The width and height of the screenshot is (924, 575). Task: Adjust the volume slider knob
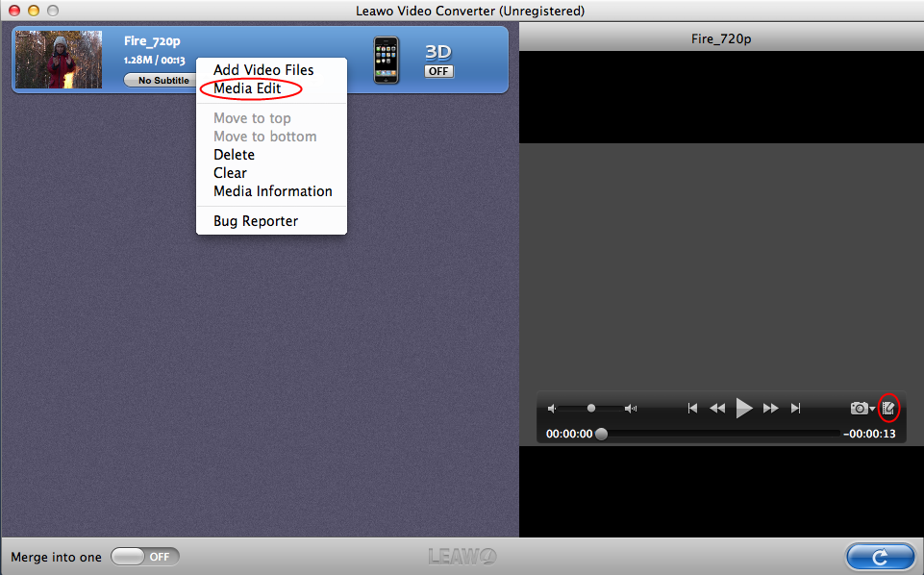pos(591,408)
